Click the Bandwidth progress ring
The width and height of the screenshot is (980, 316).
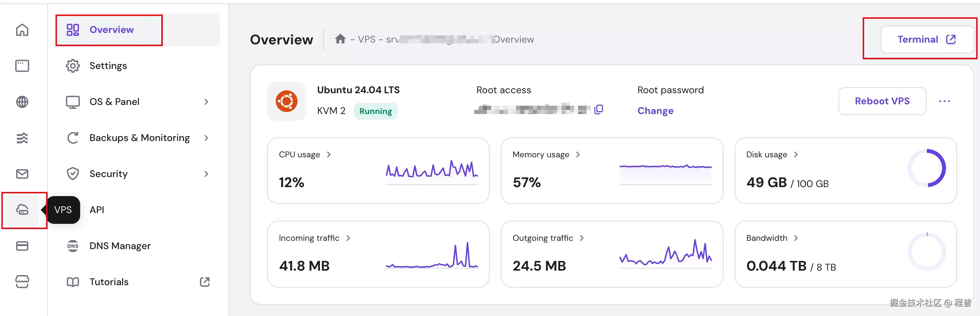927,252
